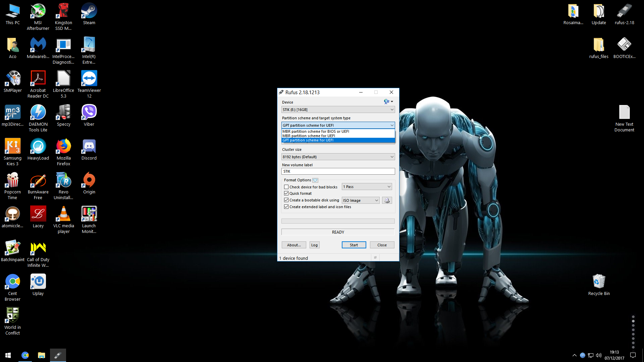644x362 pixels.
Task: Expand the Device dropdown list
Action: pyautogui.click(x=338, y=110)
